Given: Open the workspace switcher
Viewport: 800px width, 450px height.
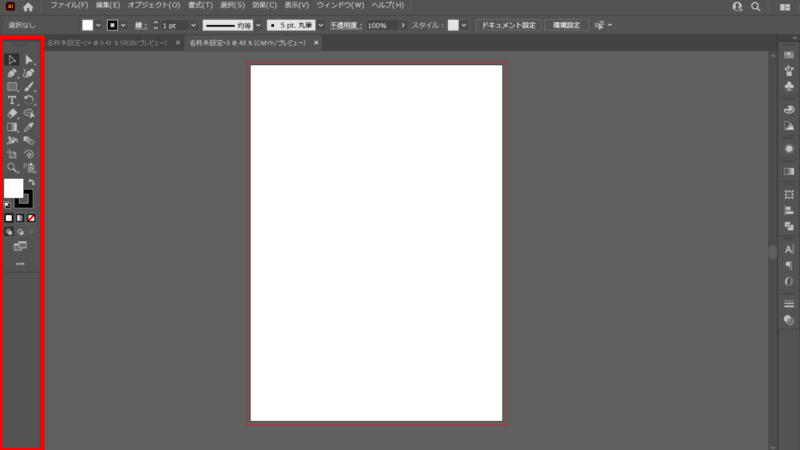Looking at the screenshot, I should click(x=785, y=7).
